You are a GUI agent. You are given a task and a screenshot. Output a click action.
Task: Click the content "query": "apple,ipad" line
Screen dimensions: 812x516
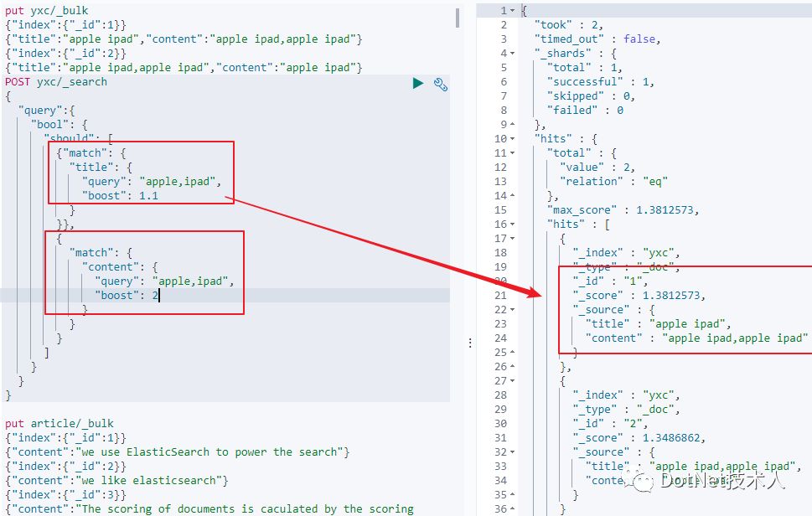(164, 281)
